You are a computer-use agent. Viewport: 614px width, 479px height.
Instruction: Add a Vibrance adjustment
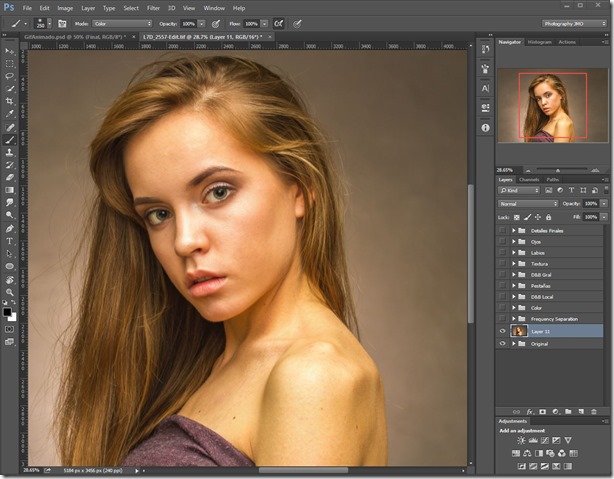pos(568,440)
